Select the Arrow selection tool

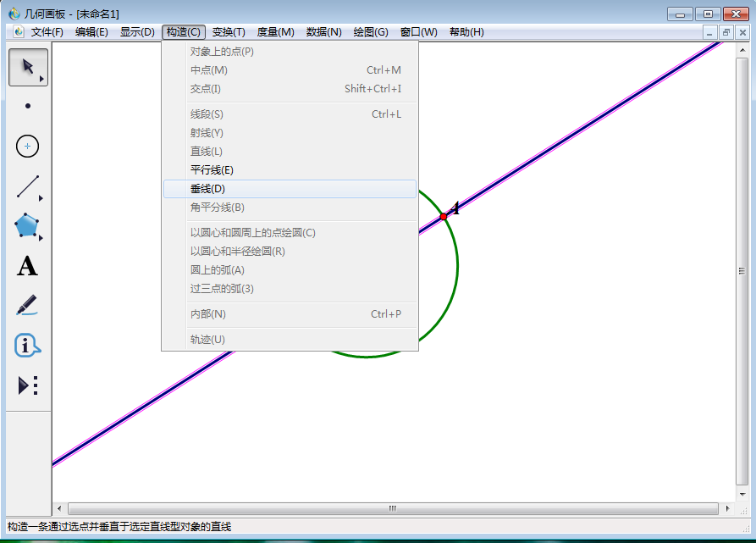(x=28, y=67)
